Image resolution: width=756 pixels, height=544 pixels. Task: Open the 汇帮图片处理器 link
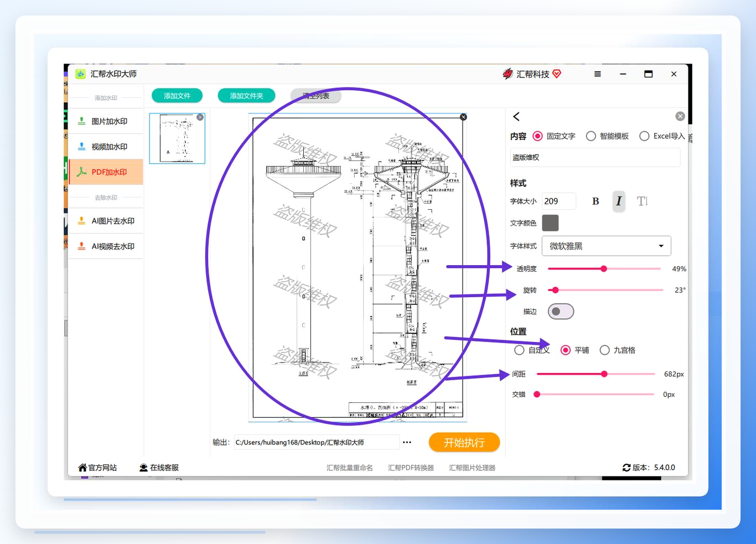(472, 468)
